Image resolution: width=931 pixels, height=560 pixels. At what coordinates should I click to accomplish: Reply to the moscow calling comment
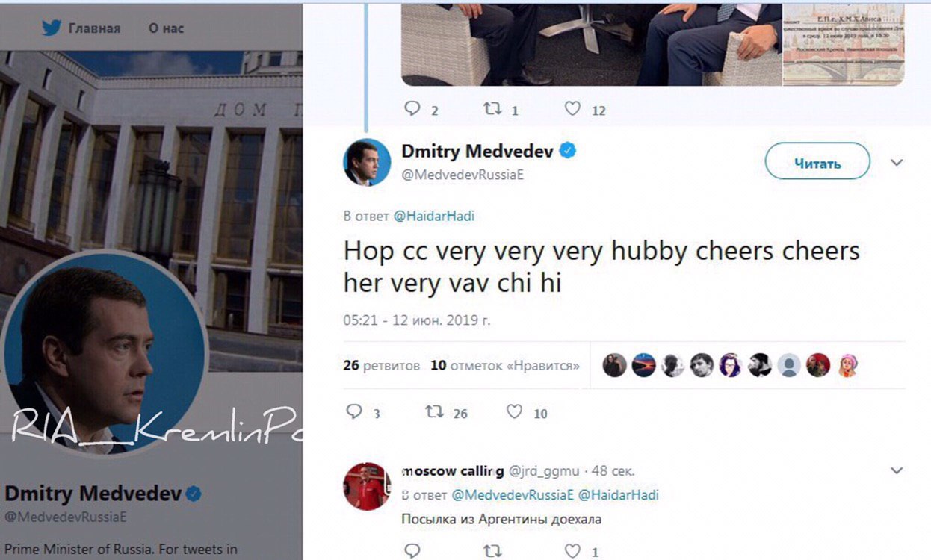[x=412, y=551]
